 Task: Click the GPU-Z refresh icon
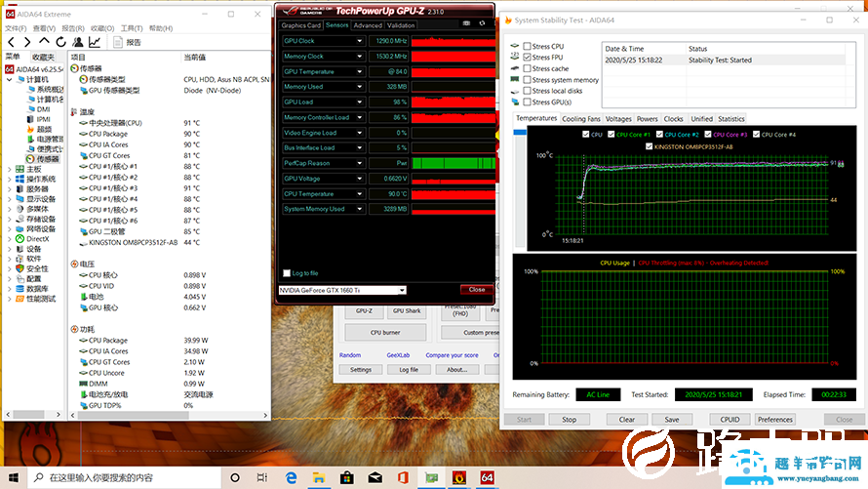(482, 23)
